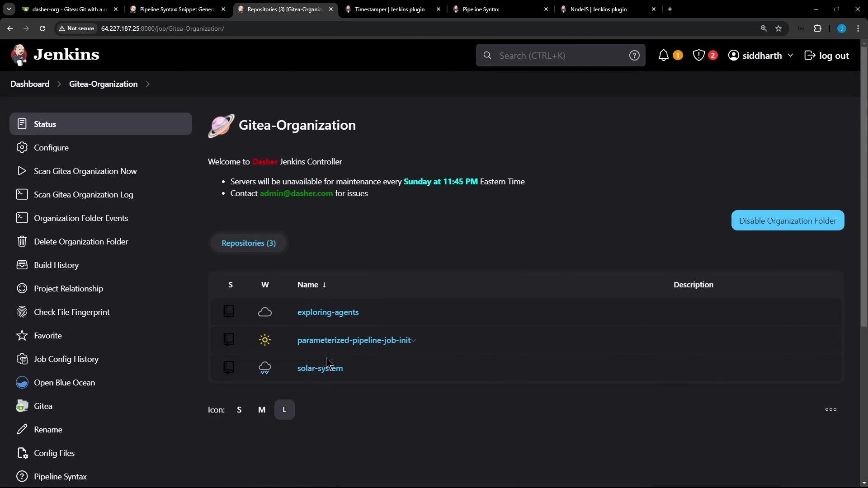The image size is (868, 488).
Task: Select medium icon size M
Action: 262,409
